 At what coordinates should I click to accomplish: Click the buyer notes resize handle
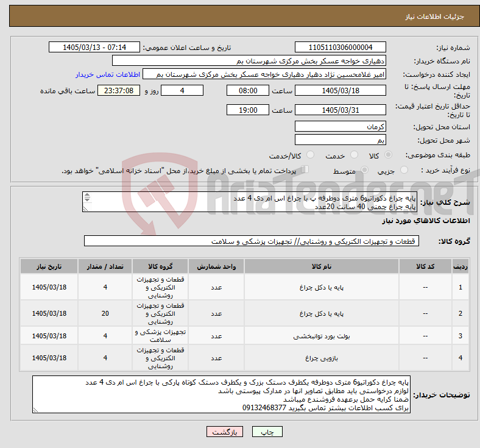(x=35, y=410)
